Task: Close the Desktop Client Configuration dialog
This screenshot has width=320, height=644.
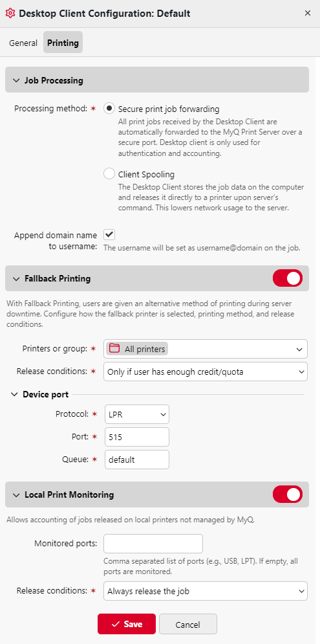Action: click(307, 13)
